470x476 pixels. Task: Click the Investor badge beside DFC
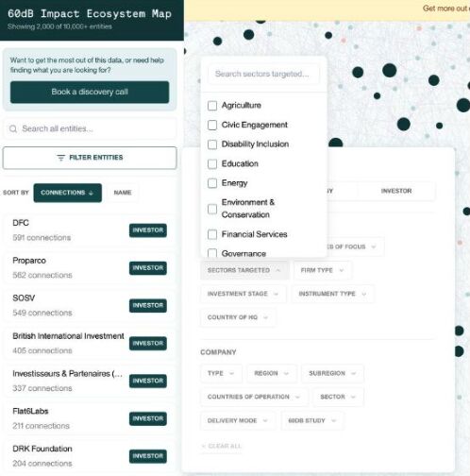tap(148, 230)
